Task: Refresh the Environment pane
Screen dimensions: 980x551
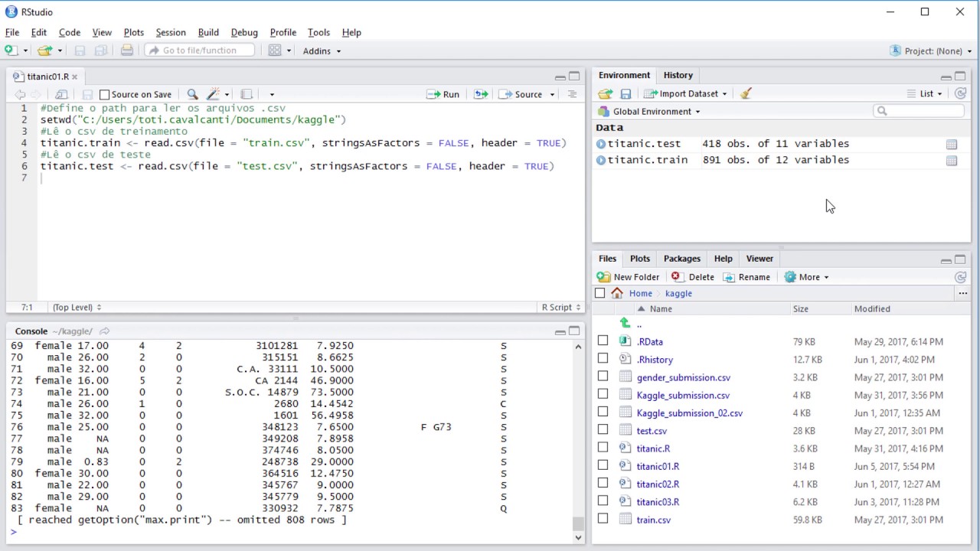Action: (x=961, y=93)
